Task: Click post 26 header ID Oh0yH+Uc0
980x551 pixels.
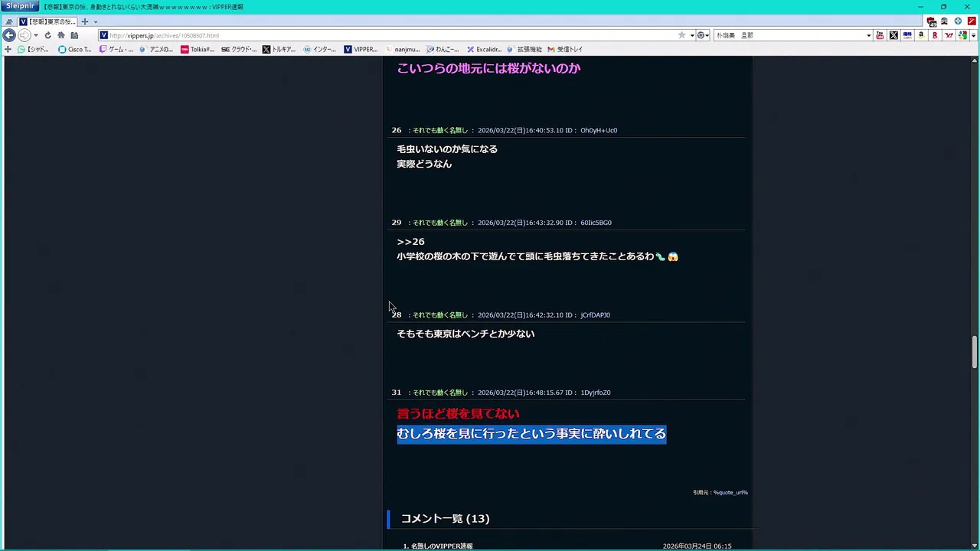Action: (599, 130)
